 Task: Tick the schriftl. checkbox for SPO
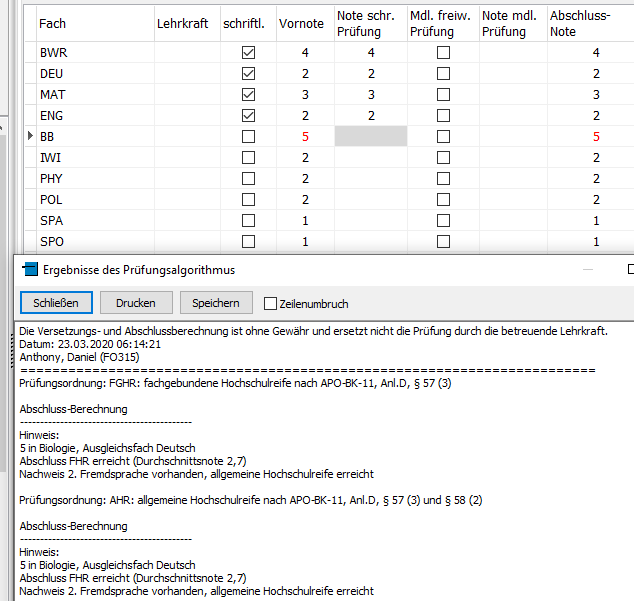(248, 242)
